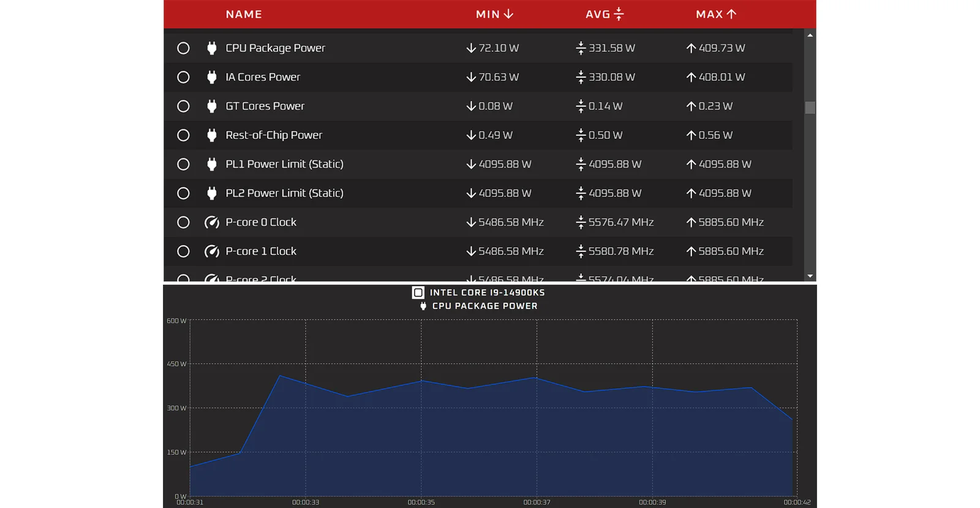Click the plug icon beside PL1 Power Limit
The image size is (980, 508).
click(x=212, y=164)
